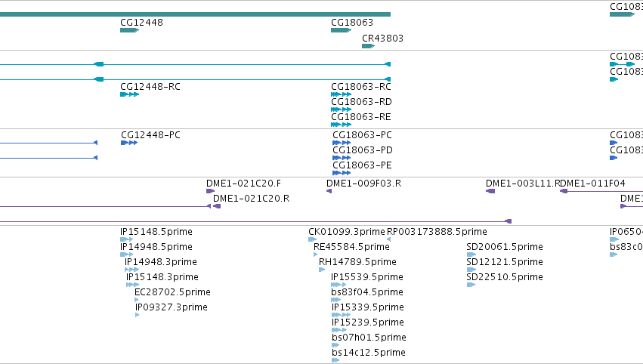Viewport: 643px width, 364px height.
Task: Click the bs07h01.5prime feature label
Action: [x=369, y=338]
